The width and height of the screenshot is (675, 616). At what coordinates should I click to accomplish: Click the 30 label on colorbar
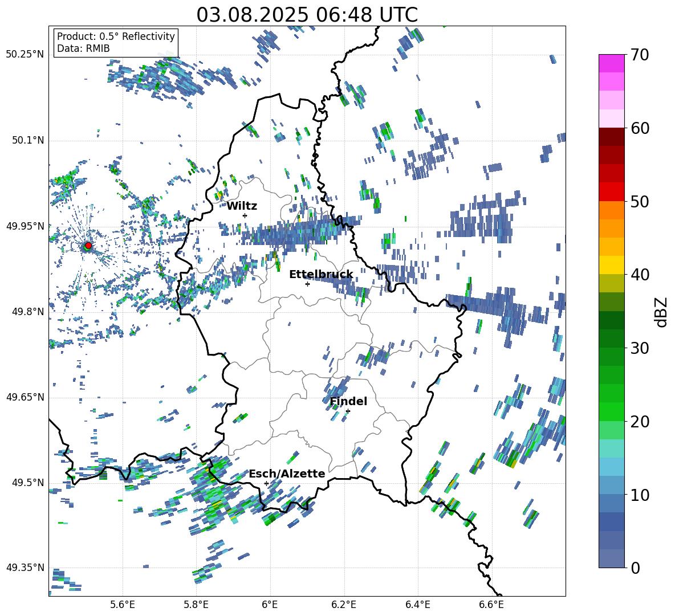click(x=640, y=348)
